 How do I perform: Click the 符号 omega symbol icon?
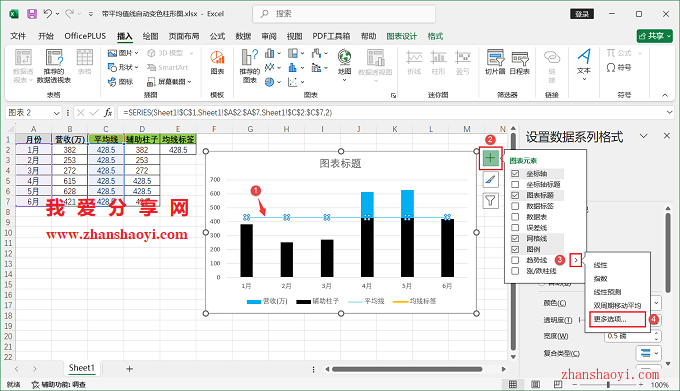tap(611, 68)
